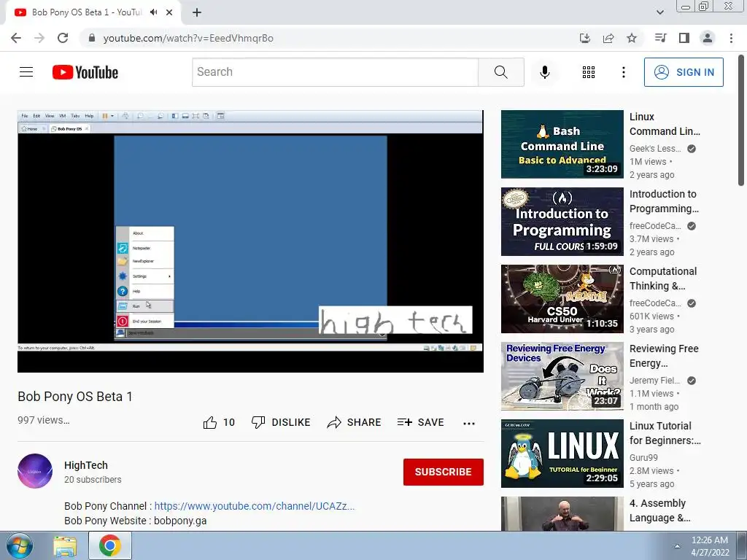Open the YouTube guide hamburger menu
This screenshot has height=560, width=747.
26,72
